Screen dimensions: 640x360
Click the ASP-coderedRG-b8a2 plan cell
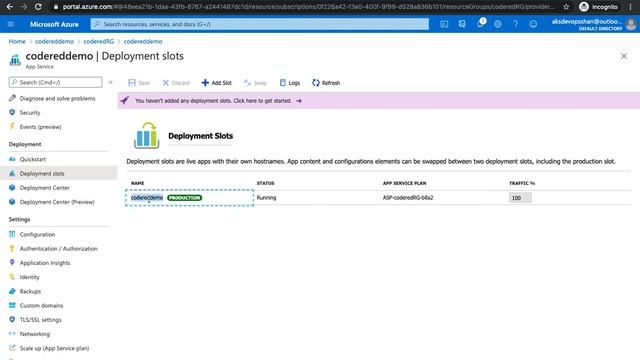pos(408,198)
